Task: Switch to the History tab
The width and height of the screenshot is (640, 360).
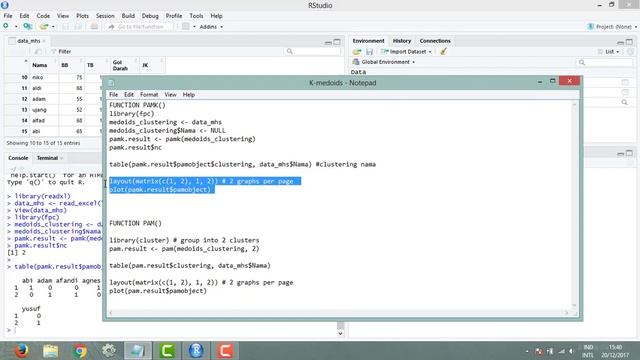Action: click(402, 41)
